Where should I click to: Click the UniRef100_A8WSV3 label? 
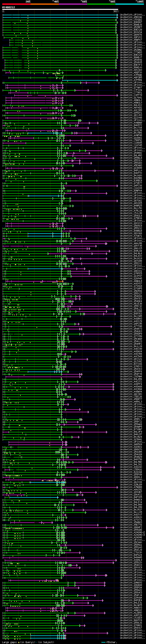(x=131, y=607)
